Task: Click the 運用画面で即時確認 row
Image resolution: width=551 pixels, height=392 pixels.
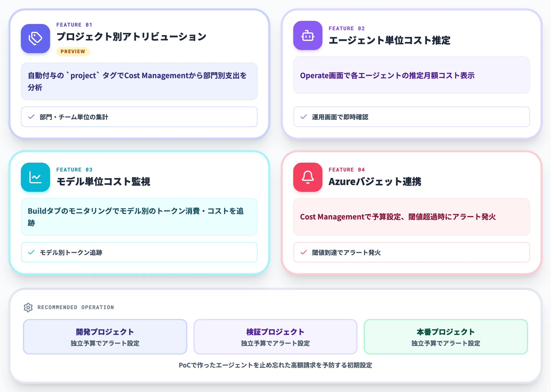Action: pyautogui.click(x=412, y=117)
